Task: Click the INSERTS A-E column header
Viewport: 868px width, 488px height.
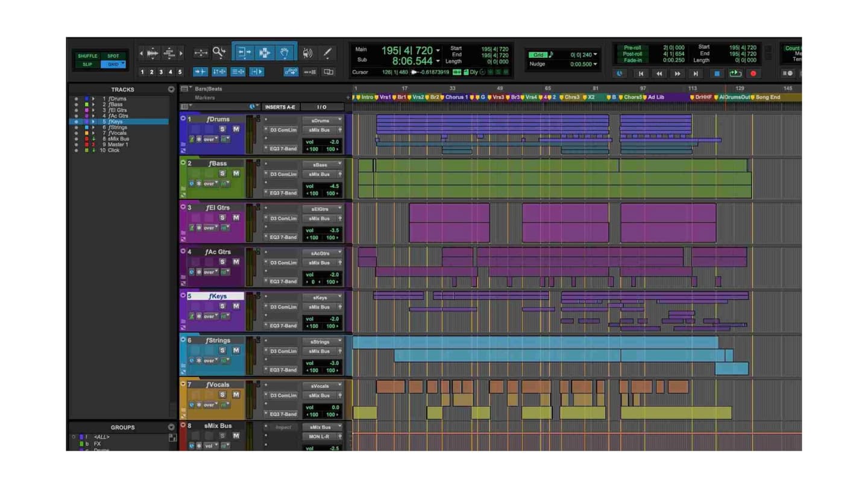Action: point(280,107)
